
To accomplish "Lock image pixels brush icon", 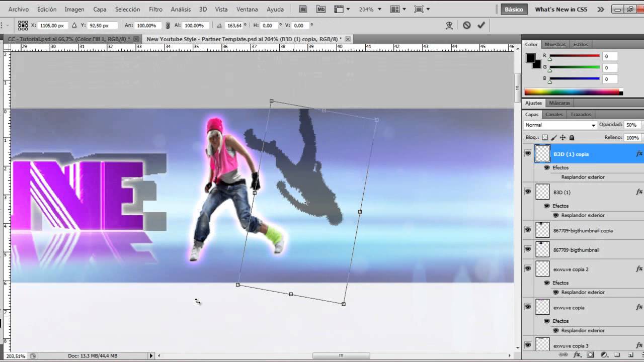I will 554,137.
